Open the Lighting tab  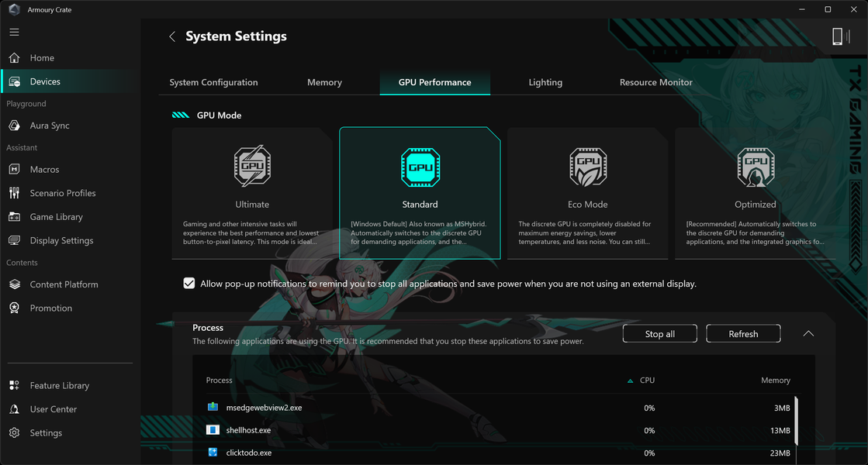click(x=545, y=82)
